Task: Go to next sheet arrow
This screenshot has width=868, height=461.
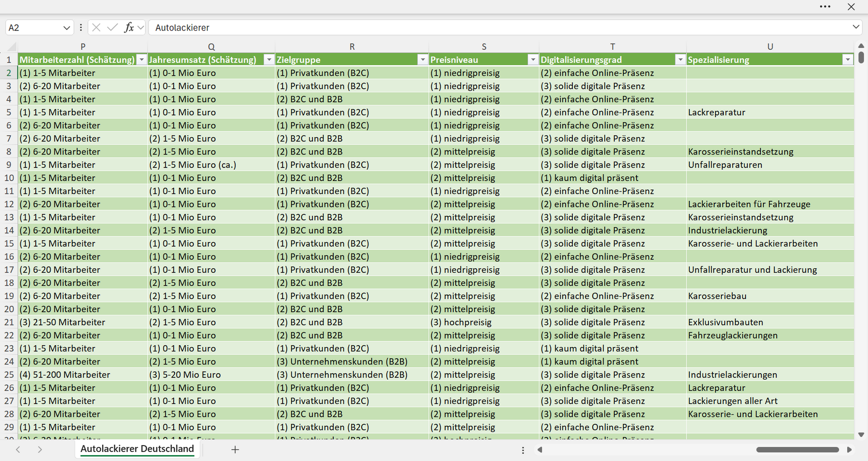Action: point(40,449)
